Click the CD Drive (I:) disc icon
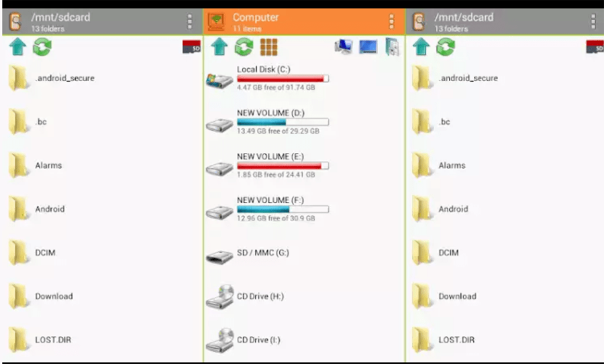This screenshot has width=604, height=364. (x=219, y=341)
